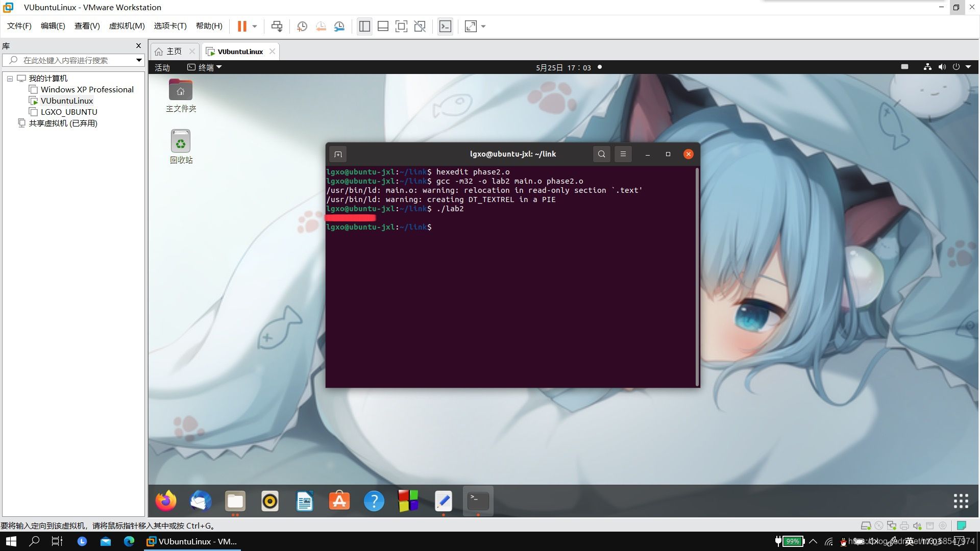This screenshot has height=551, width=980.
Task: Open the clock showing 5月25日 17:03
Action: coord(564,67)
